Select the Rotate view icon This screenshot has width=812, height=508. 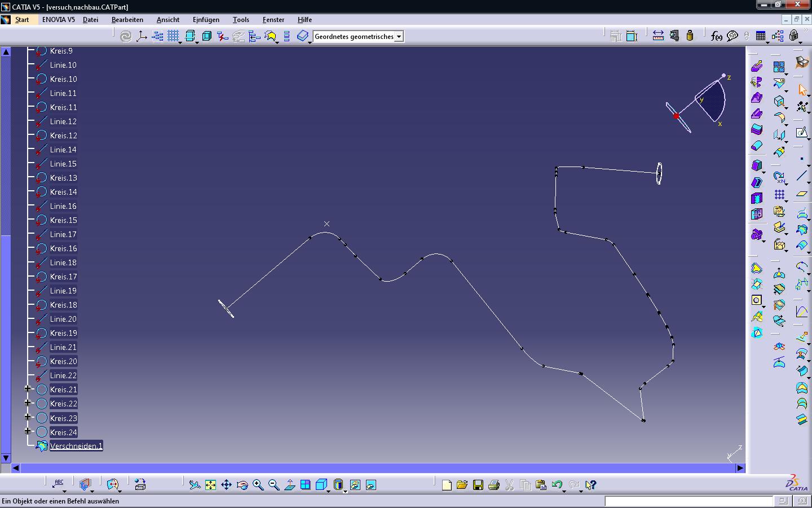(x=242, y=485)
